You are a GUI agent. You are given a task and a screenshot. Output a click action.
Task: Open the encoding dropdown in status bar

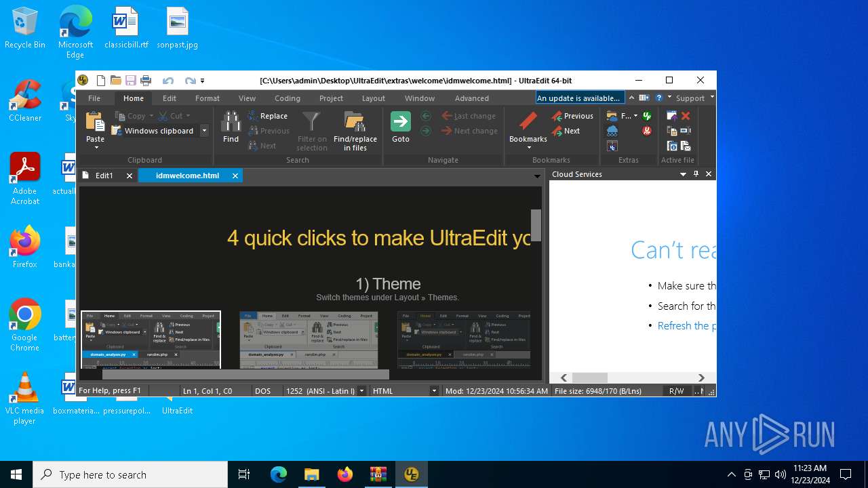361,391
